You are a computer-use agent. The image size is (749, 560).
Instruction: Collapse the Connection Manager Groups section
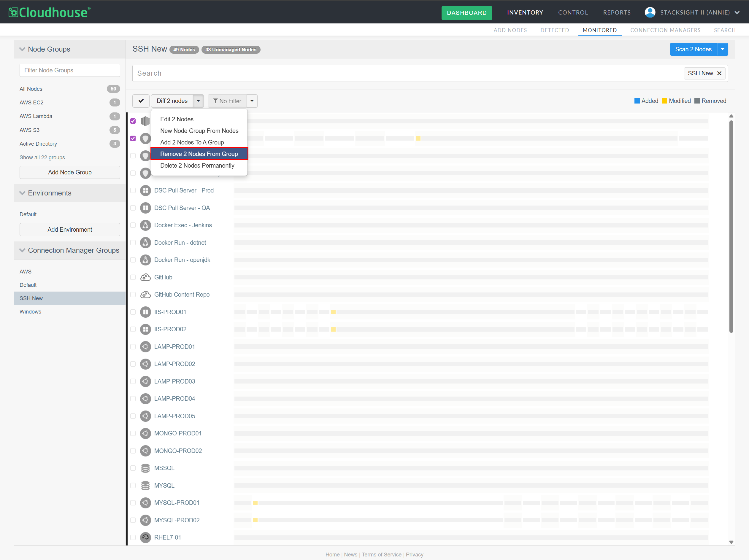(x=22, y=250)
